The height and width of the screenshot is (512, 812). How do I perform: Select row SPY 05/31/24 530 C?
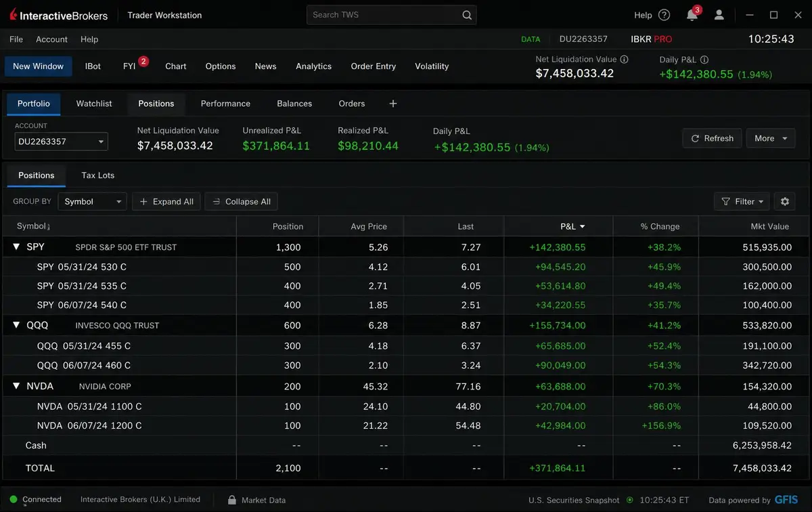(x=406, y=267)
